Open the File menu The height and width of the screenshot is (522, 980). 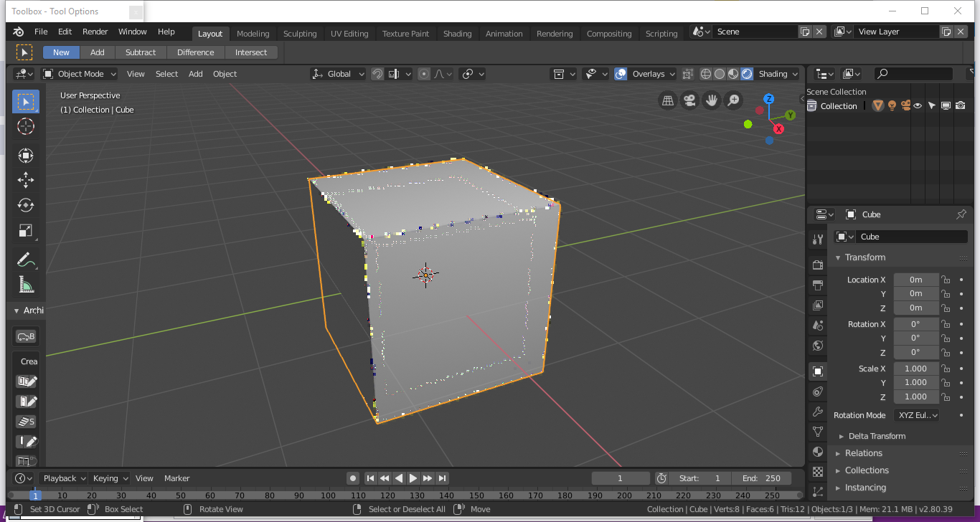(x=41, y=32)
